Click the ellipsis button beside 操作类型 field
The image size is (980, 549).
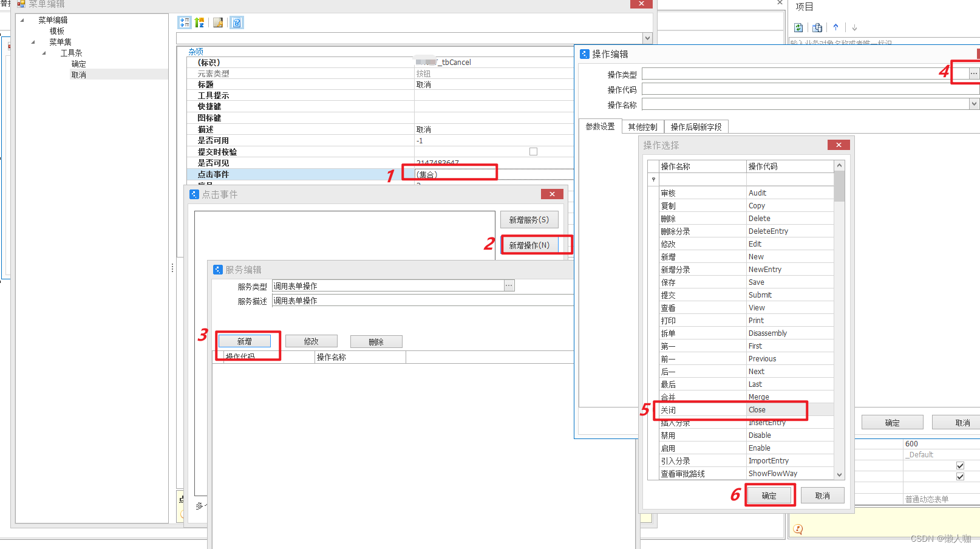click(x=973, y=73)
